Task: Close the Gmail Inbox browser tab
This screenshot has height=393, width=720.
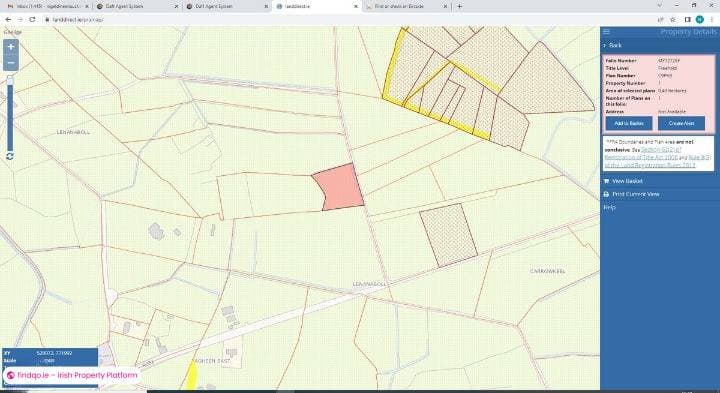Action: tap(87, 6)
